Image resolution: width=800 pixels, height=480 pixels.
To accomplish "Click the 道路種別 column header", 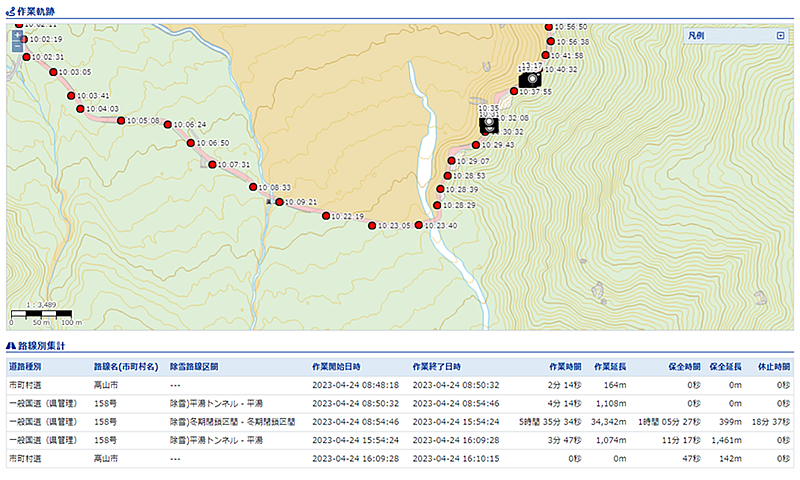I will [25, 367].
